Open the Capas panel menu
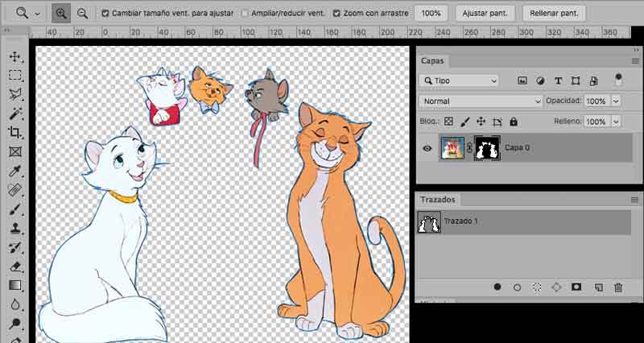Viewport: 644px width, 343px height. (635, 61)
